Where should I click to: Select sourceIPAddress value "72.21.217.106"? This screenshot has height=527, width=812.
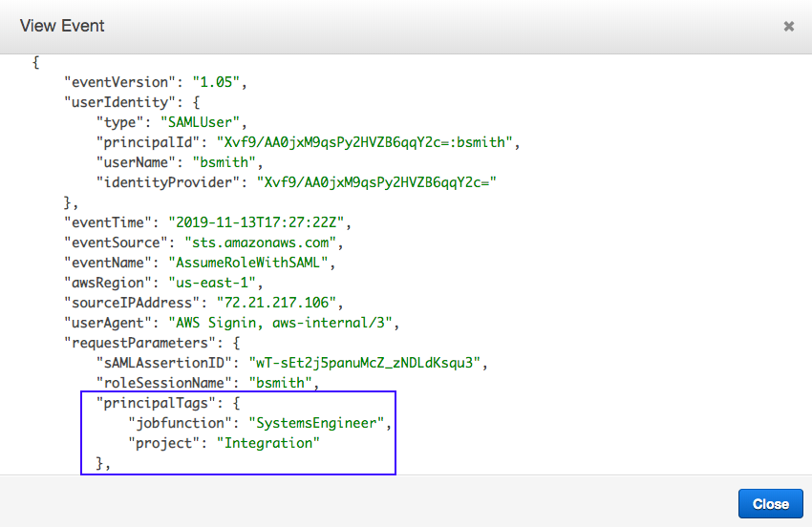click(x=276, y=303)
